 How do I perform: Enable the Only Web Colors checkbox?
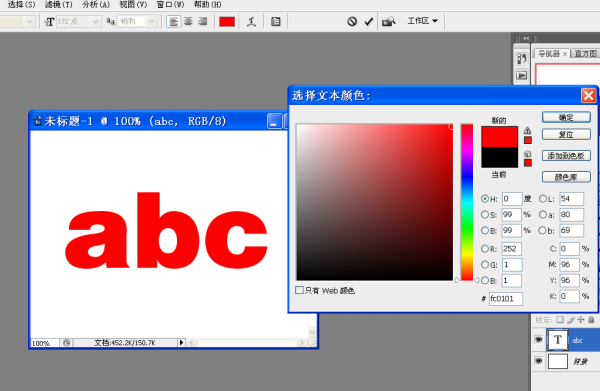(299, 290)
